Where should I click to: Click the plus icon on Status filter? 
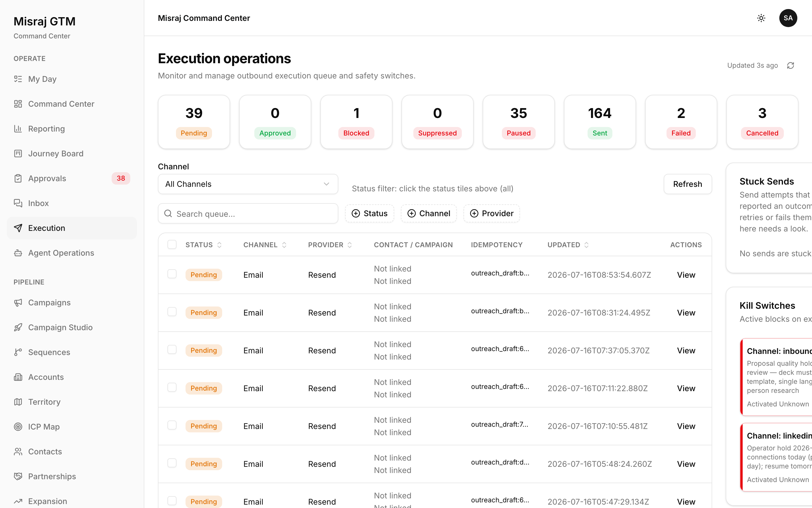point(356,214)
